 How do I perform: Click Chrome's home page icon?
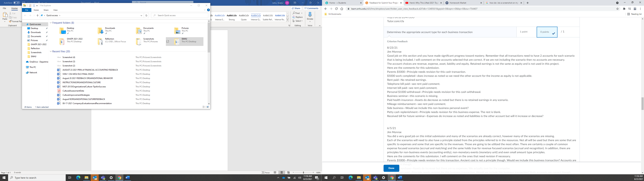(x=342, y=9)
